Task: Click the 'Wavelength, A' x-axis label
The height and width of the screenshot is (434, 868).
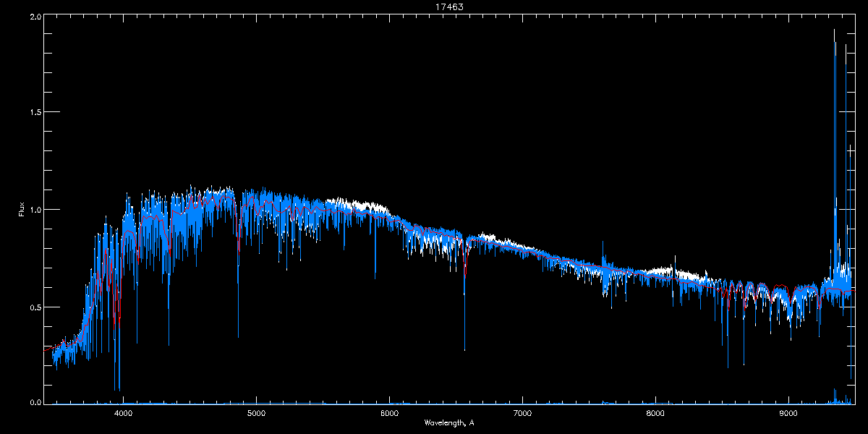Action: [x=448, y=422]
